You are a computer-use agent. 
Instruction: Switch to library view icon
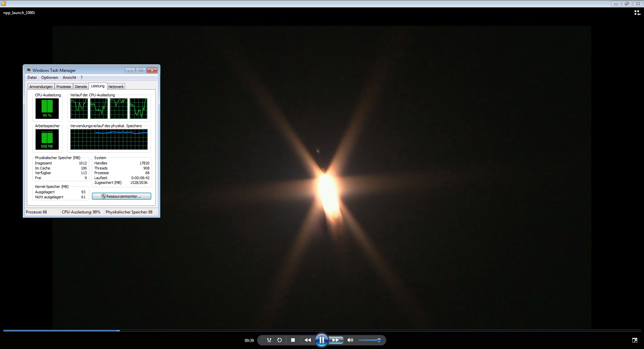pyautogui.click(x=637, y=13)
